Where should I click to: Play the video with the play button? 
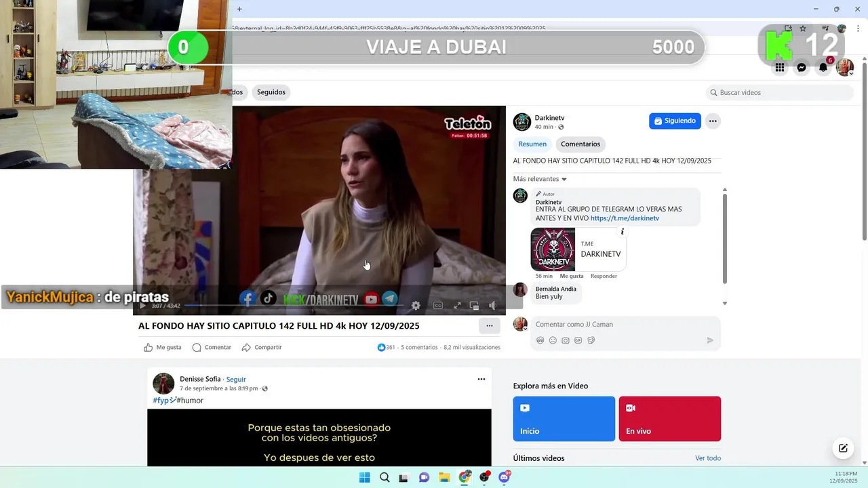click(142, 306)
